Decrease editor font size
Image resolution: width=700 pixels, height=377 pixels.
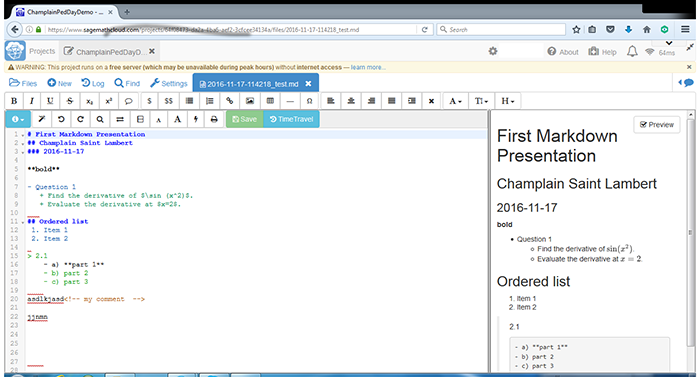[x=158, y=119]
